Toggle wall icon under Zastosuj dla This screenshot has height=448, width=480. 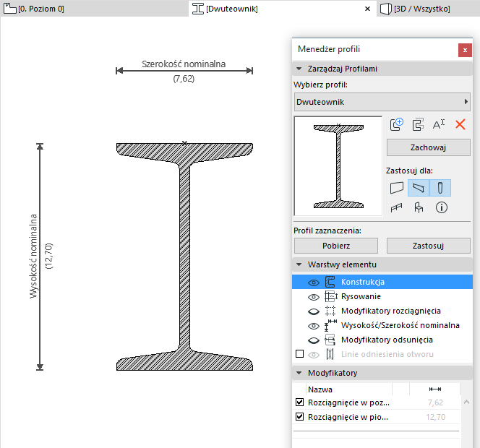(397, 188)
